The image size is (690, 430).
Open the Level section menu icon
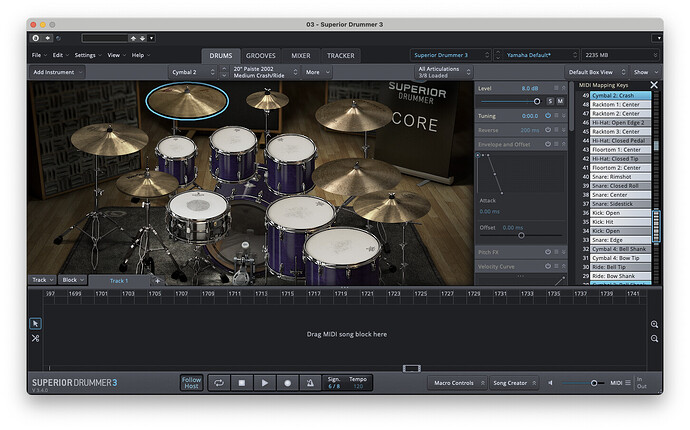556,88
